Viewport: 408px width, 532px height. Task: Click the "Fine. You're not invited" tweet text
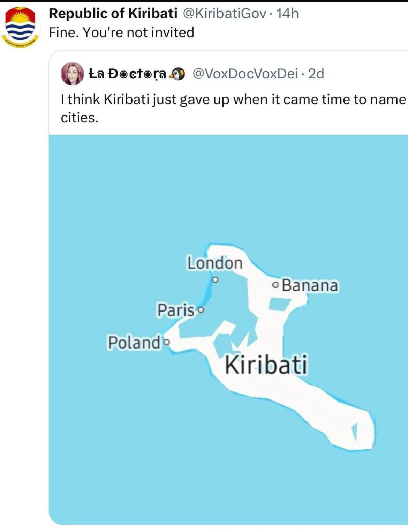click(x=121, y=32)
